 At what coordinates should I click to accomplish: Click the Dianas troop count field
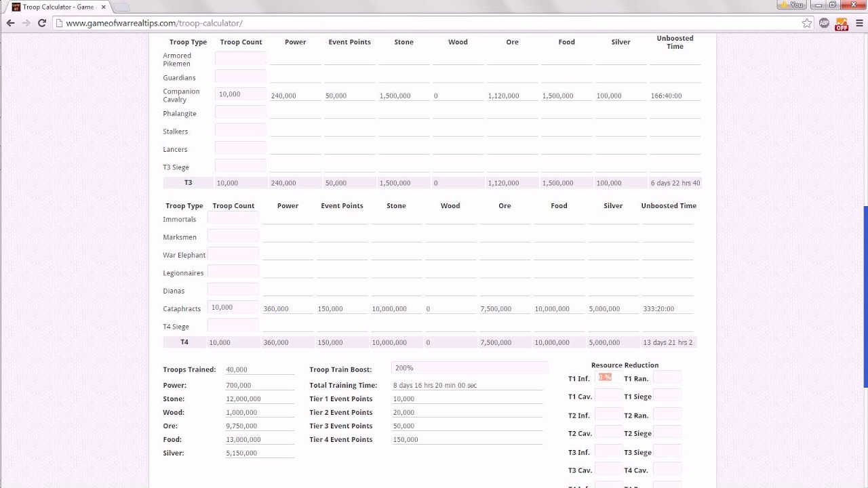(233, 289)
